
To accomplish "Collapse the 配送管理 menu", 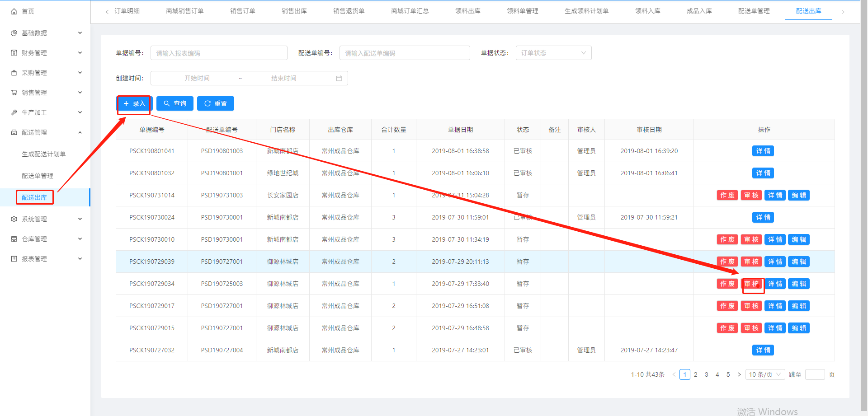I will pos(80,132).
